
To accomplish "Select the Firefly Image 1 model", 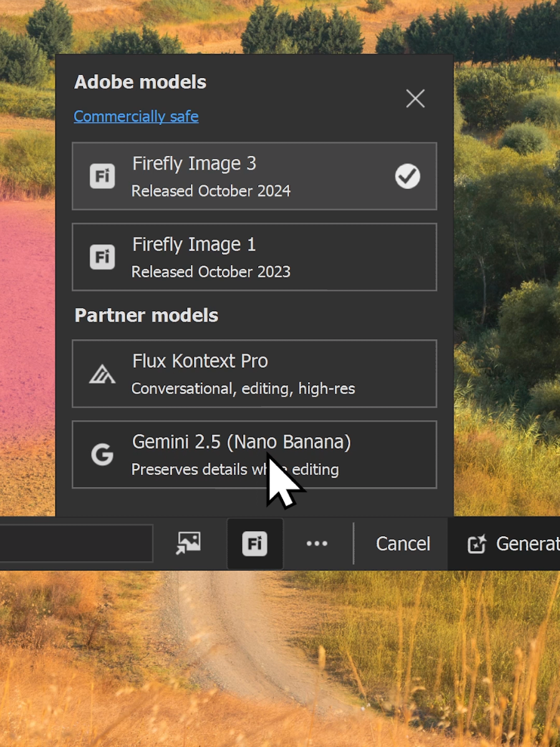I will coord(254,257).
